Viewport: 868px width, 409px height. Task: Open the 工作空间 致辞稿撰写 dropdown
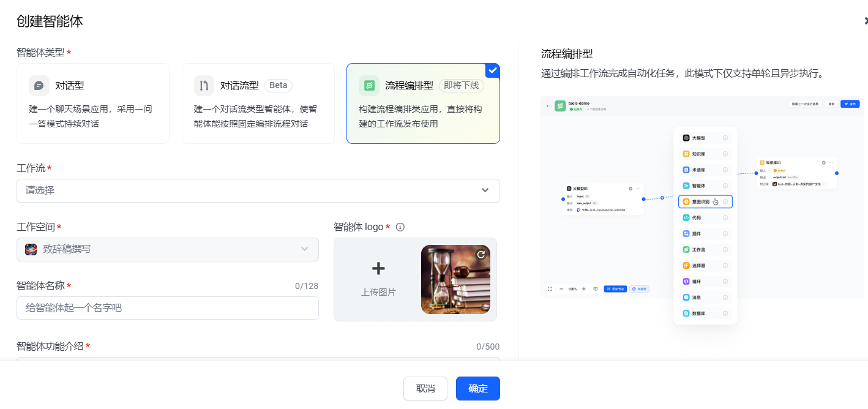tap(168, 249)
